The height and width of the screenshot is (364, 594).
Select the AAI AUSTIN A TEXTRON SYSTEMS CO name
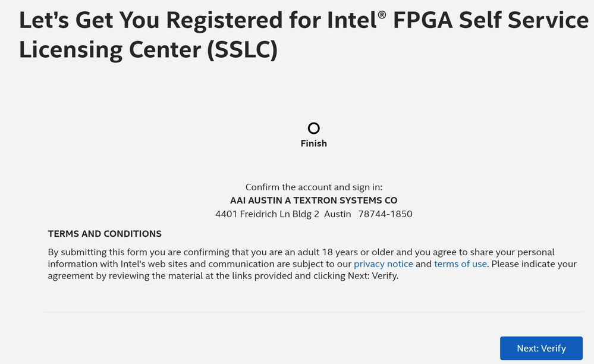tap(313, 200)
